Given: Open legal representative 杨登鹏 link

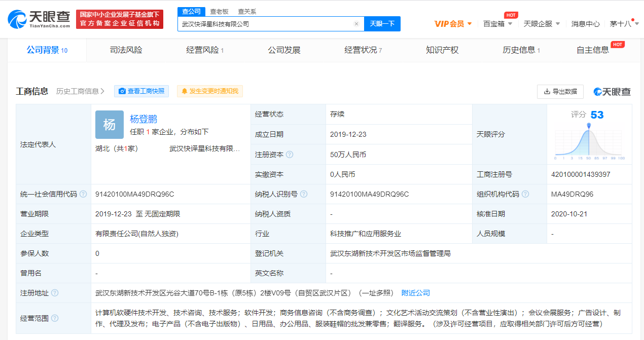Looking at the screenshot, I should [144, 119].
